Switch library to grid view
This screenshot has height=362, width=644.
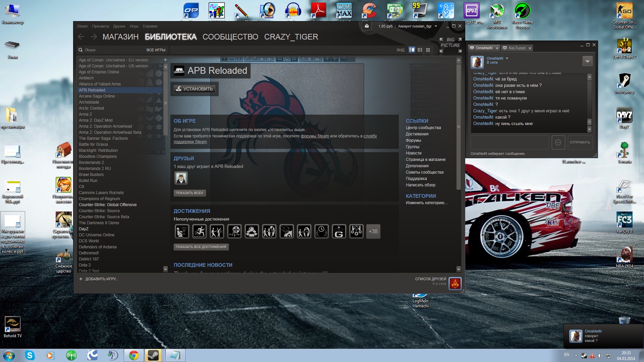tap(428, 50)
